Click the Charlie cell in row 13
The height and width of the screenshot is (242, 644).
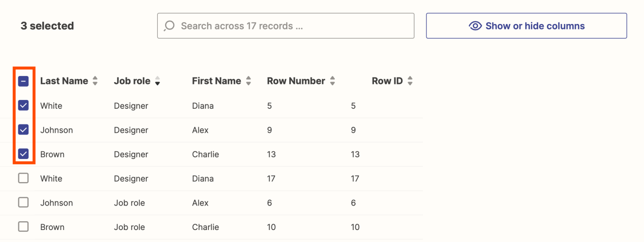205,154
